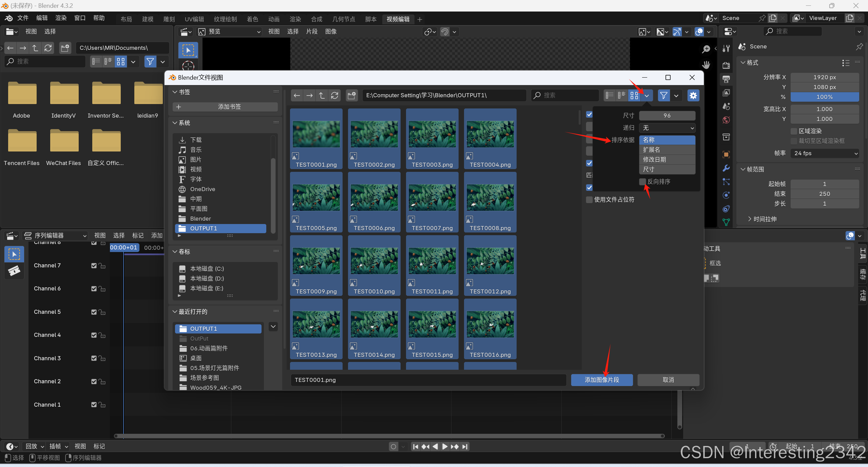Open the 24 fps frame rate dropdown
Image resolution: width=868 pixels, height=467 pixels.
click(x=825, y=153)
